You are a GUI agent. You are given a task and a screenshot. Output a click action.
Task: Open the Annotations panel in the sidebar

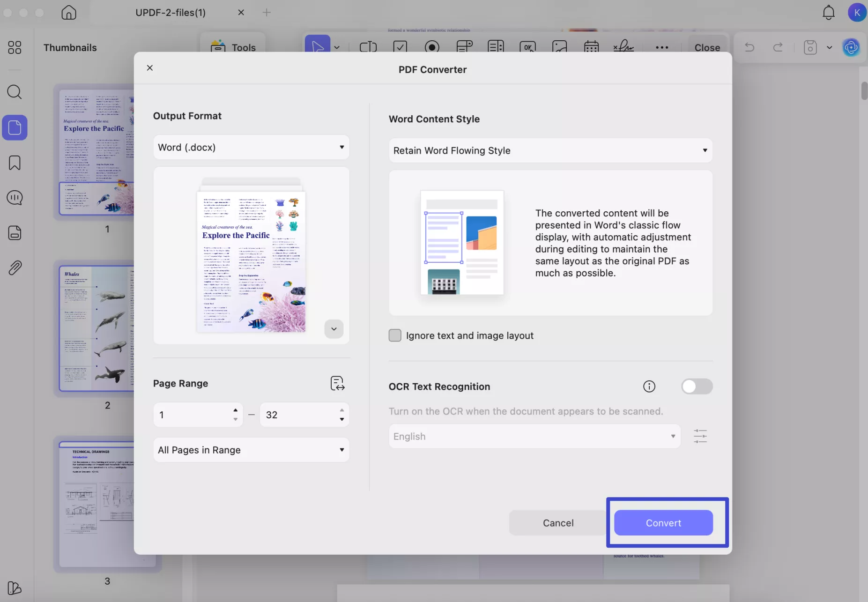point(15,198)
